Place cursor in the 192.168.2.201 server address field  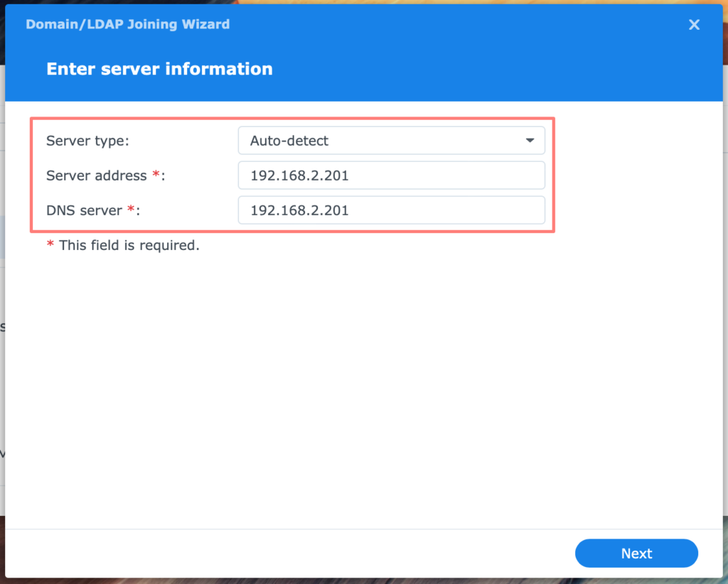tap(391, 175)
